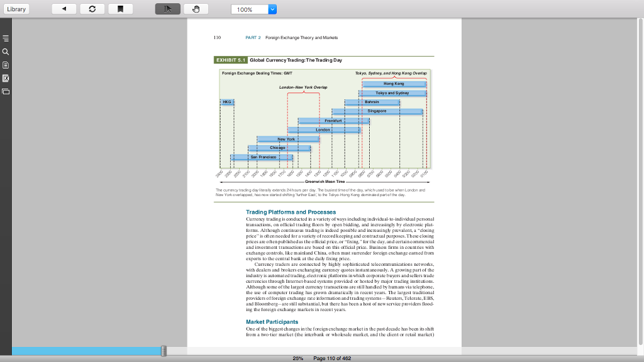Click the "PART 2" header text

coord(253,38)
